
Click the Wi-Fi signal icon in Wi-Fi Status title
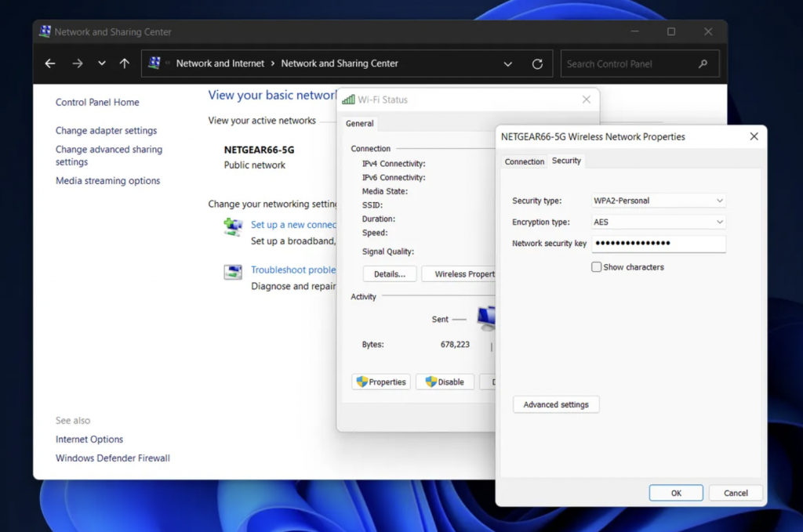click(348, 100)
